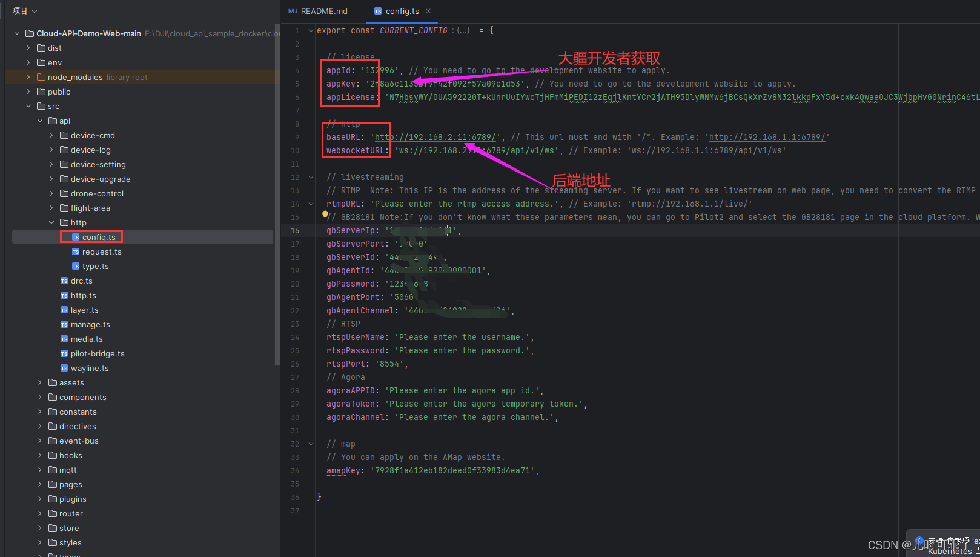The image size is (980, 557).
Task: Click the env folder icon
Action: coord(41,62)
